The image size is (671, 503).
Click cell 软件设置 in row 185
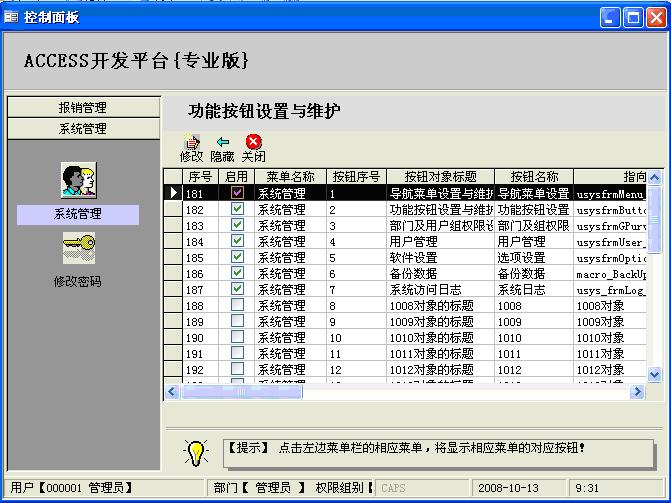(x=440, y=257)
